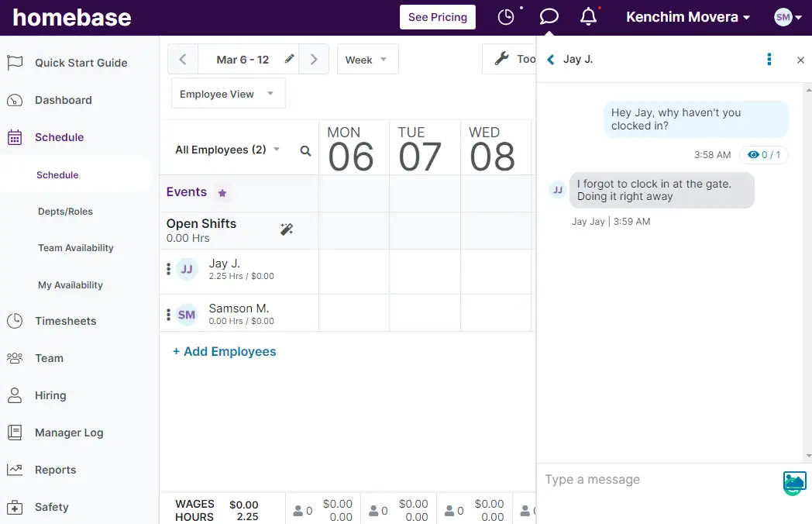Viewport: 812px width, 524px height.
Task: Click the Events star icon
Action: 222,193
